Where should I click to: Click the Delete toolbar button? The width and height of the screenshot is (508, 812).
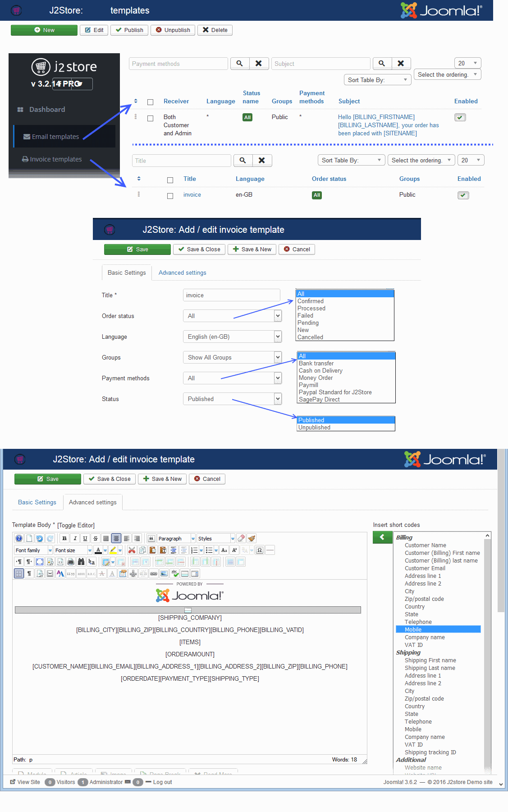(x=215, y=30)
